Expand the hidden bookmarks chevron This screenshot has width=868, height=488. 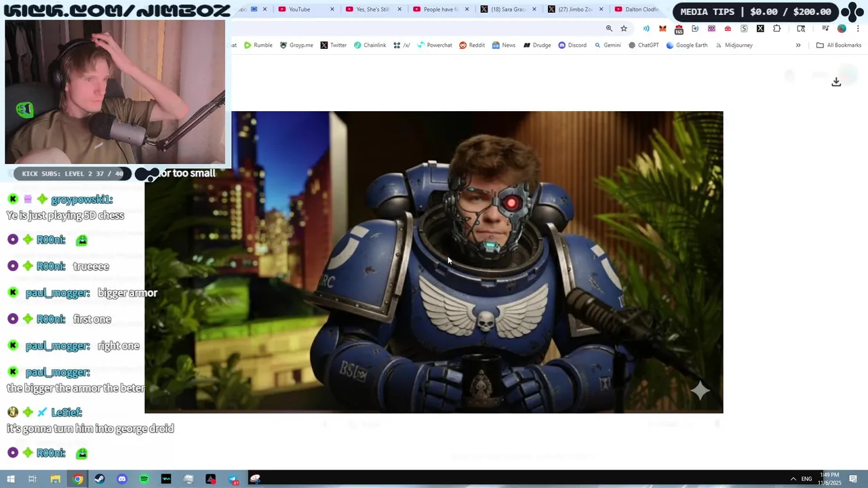pos(798,45)
